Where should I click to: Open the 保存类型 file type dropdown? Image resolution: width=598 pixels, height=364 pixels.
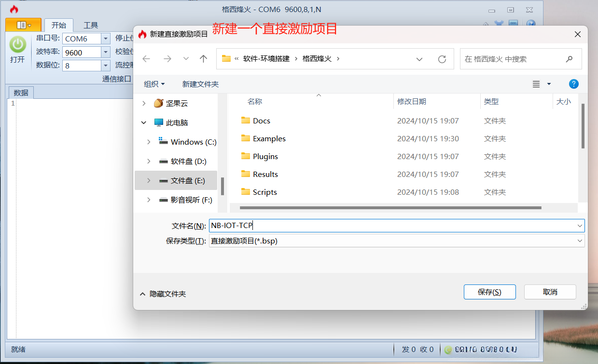pos(579,241)
